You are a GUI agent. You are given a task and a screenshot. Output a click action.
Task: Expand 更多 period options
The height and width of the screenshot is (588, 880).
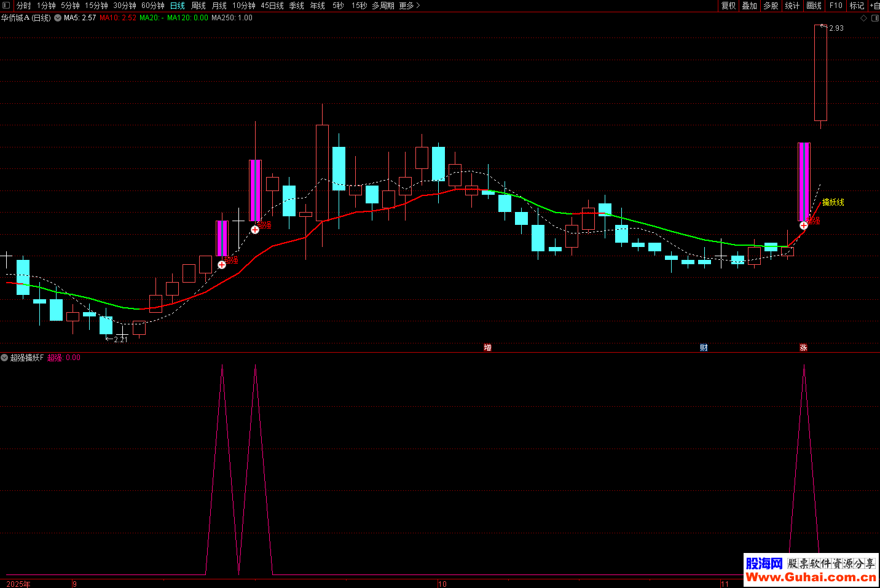coord(409,6)
